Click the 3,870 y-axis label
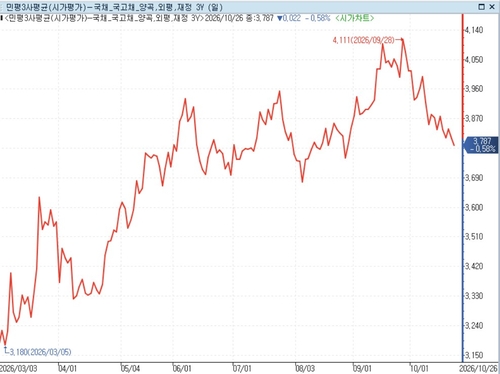The width and height of the screenshot is (500, 374). click(474, 119)
